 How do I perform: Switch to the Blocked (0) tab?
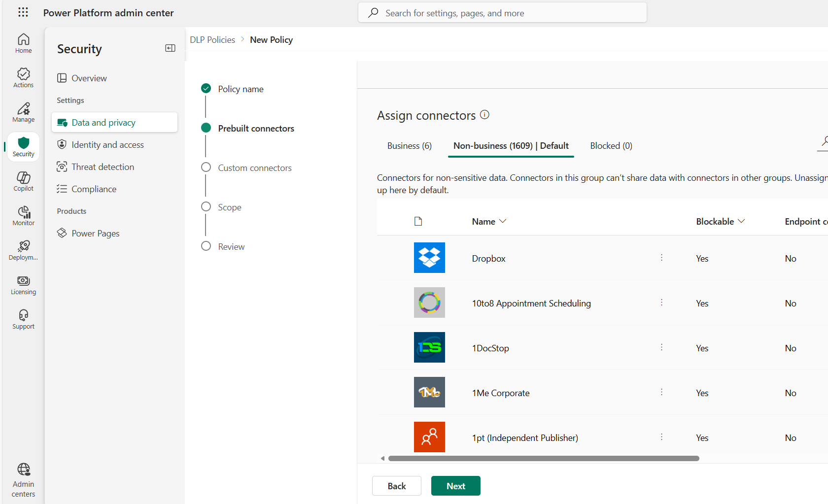pyautogui.click(x=611, y=146)
